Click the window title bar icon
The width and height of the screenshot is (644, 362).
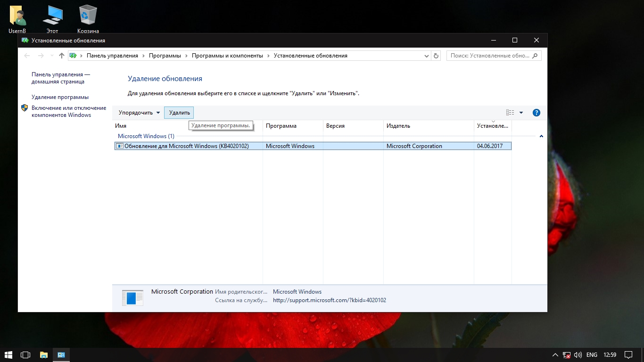tap(25, 41)
